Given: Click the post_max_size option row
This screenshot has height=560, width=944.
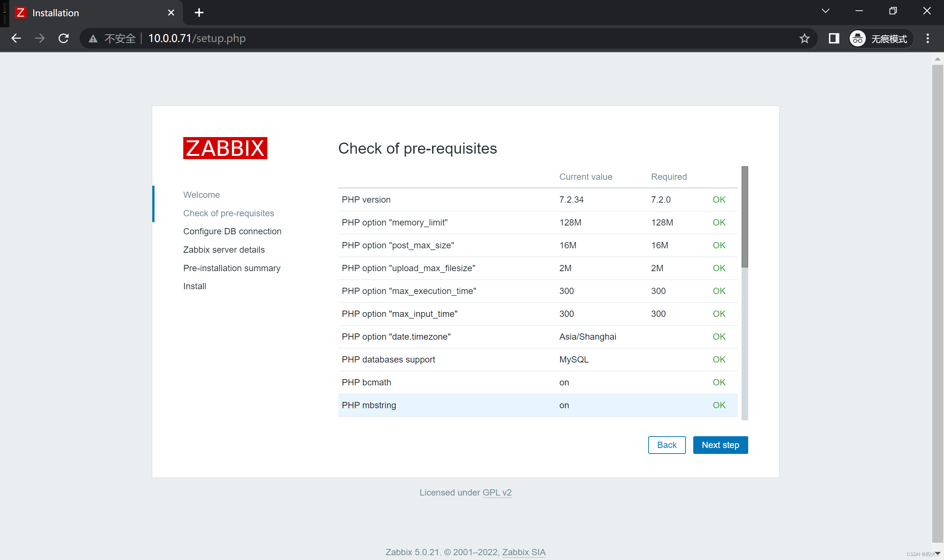Looking at the screenshot, I should [x=538, y=245].
